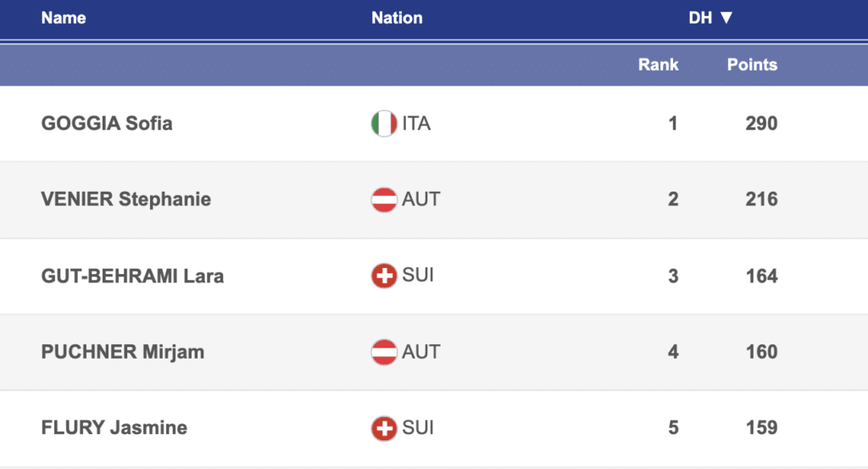Click Goggia's 290 points value
868x469 pixels.
pos(761,124)
